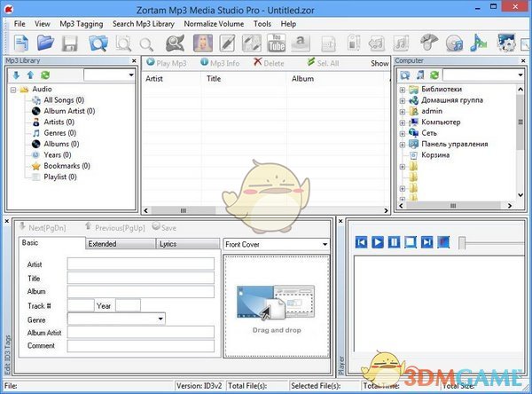Viewport: 532px width, 394px height.
Task: Click the blue music notes icon
Action: click(x=478, y=43)
